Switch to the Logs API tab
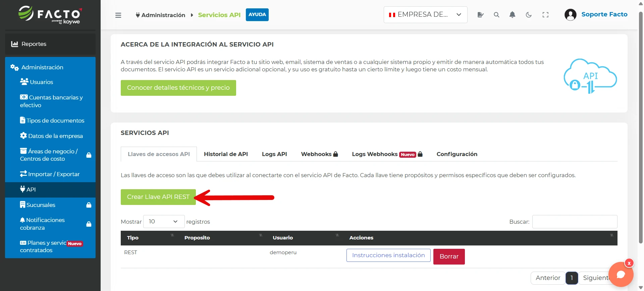 coord(274,154)
